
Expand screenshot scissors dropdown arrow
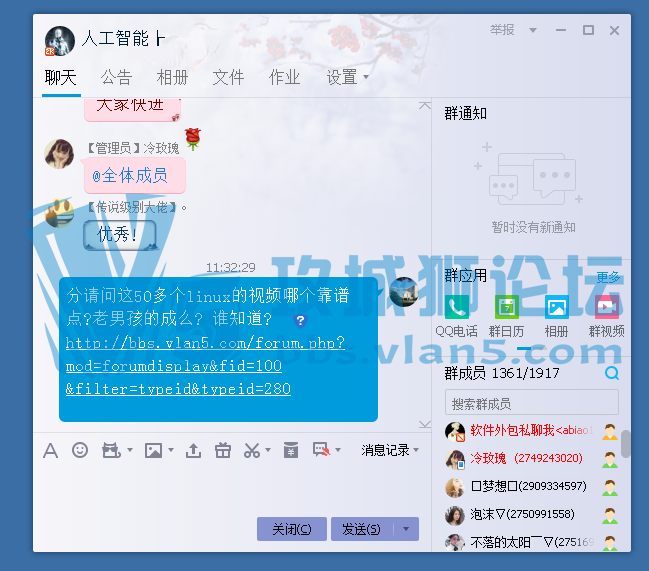click(x=268, y=450)
